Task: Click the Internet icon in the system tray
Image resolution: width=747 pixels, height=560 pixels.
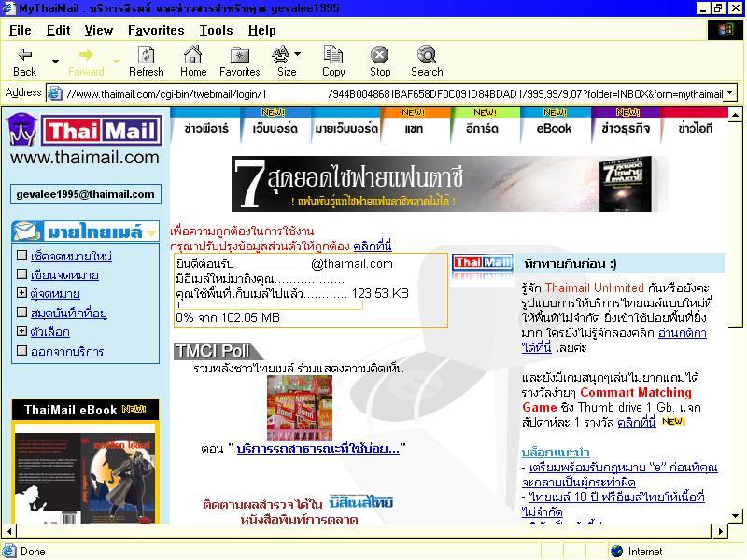Action: point(617,551)
